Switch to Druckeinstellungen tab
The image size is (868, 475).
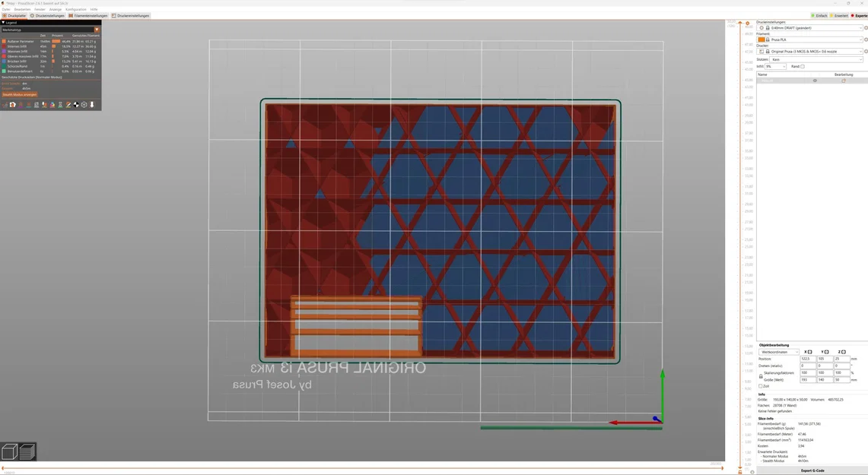click(47, 15)
